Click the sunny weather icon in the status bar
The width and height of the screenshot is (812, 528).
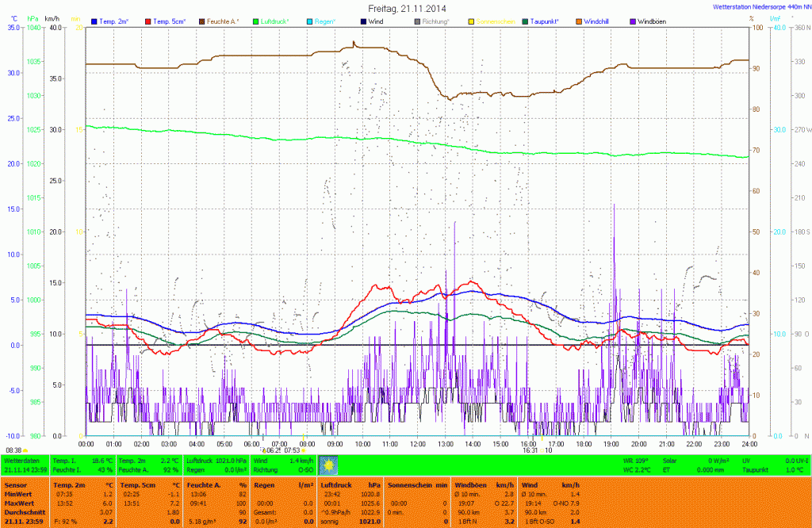tap(327, 465)
